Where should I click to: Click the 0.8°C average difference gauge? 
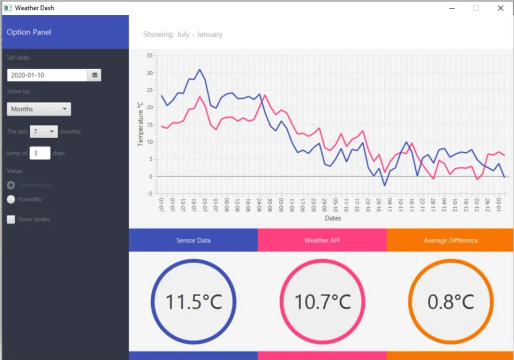pyautogui.click(x=451, y=302)
